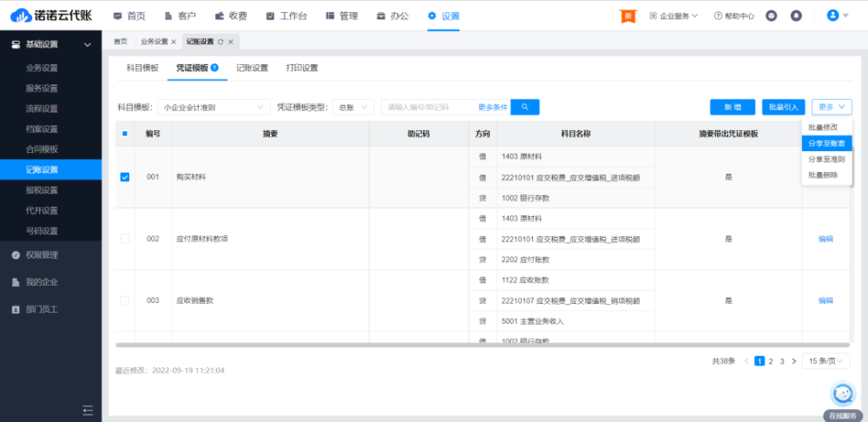Click the orange 新 badge icon
Viewport: 868px width, 422px height.
[628, 16]
